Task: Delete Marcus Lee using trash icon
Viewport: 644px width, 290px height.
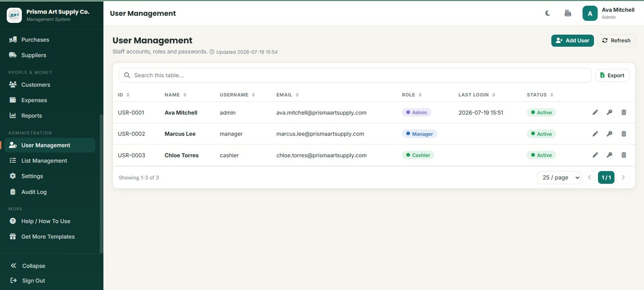Action: pos(623,134)
